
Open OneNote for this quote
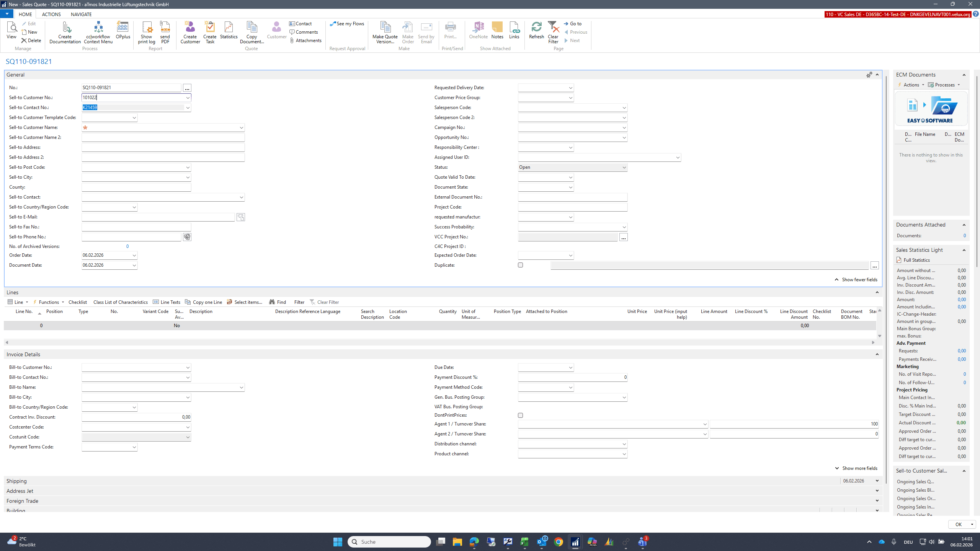[479, 30]
